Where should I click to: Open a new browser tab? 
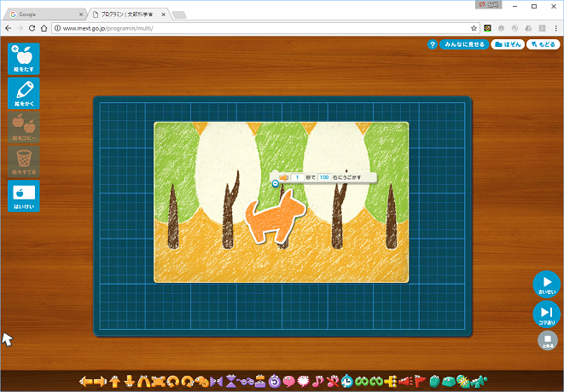pyautogui.click(x=179, y=14)
